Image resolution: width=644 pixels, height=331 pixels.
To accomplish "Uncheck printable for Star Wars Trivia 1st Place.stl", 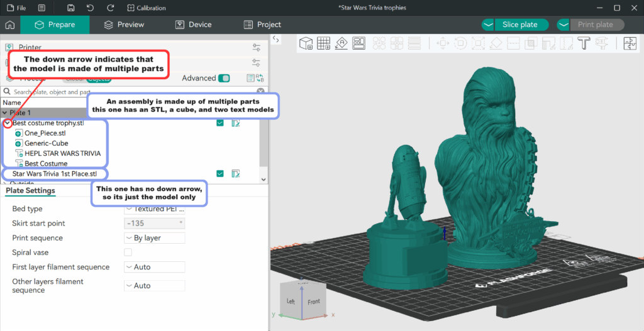I will (220, 174).
